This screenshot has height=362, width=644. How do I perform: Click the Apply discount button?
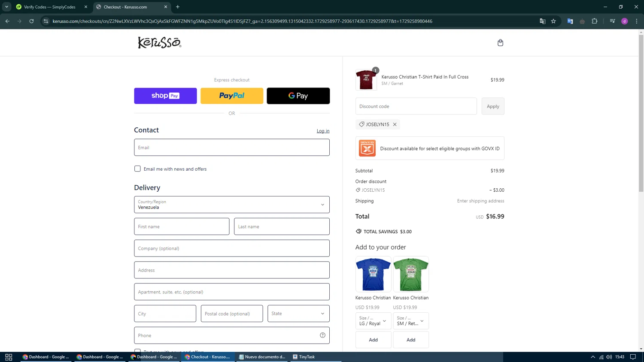[x=493, y=106]
